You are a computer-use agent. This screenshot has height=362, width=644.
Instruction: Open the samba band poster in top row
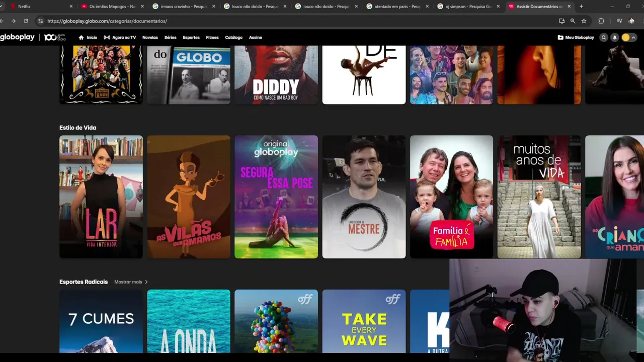pyautogui.click(x=101, y=75)
